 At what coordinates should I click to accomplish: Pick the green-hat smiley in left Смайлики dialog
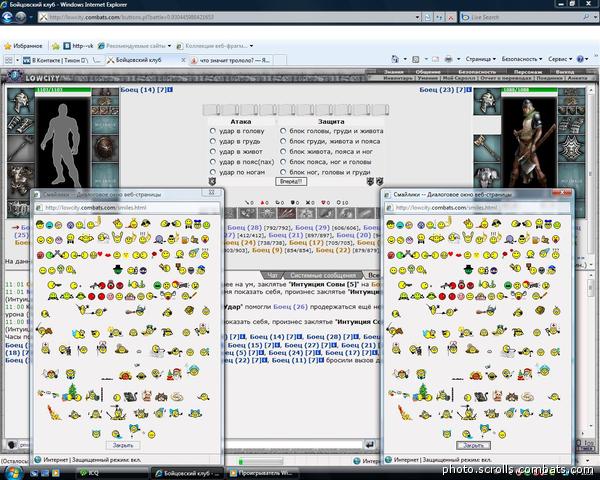point(118,269)
